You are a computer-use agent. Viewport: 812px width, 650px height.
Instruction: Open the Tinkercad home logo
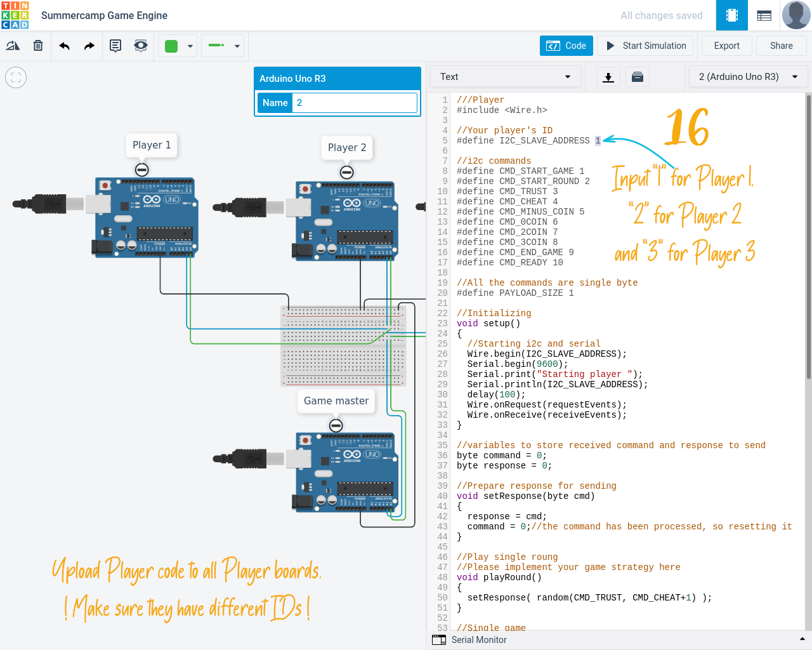pos(15,15)
